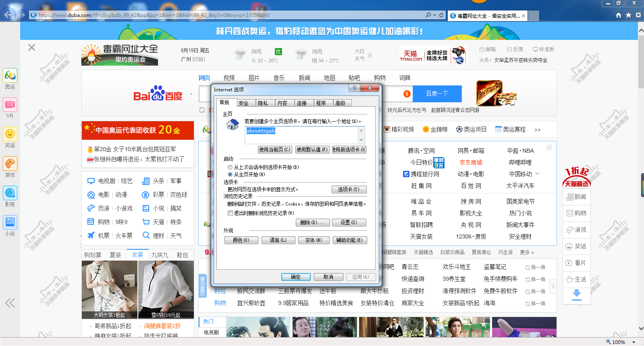The width and height of the screenshot is (644, 346).
Task: Select 女装 shopping tab
Action: point(137,255)
